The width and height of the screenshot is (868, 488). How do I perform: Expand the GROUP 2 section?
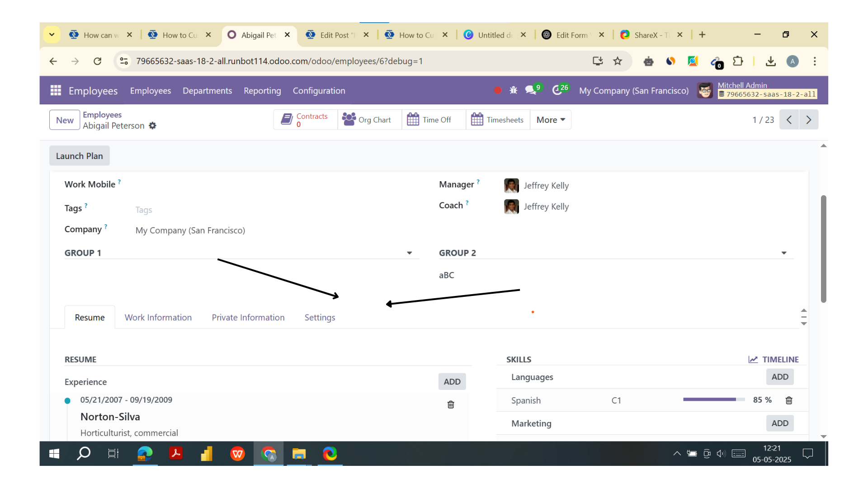(x=784, y=253)
